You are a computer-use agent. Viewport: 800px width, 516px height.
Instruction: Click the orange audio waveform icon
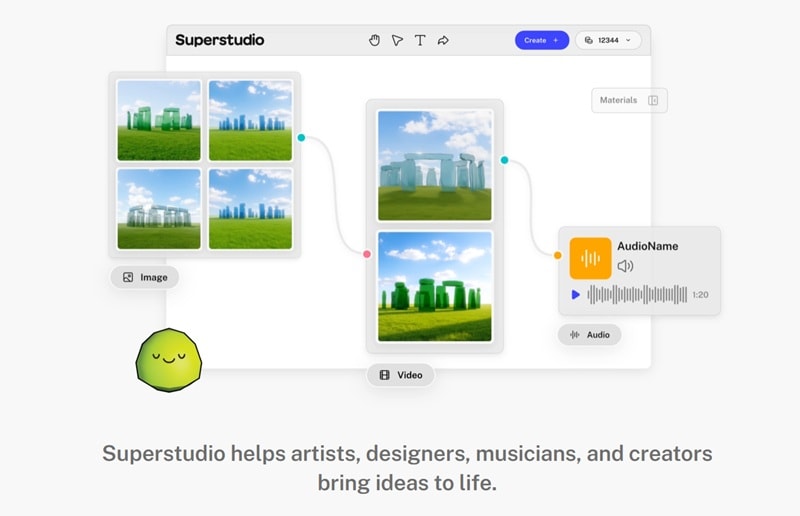[590, 258]
